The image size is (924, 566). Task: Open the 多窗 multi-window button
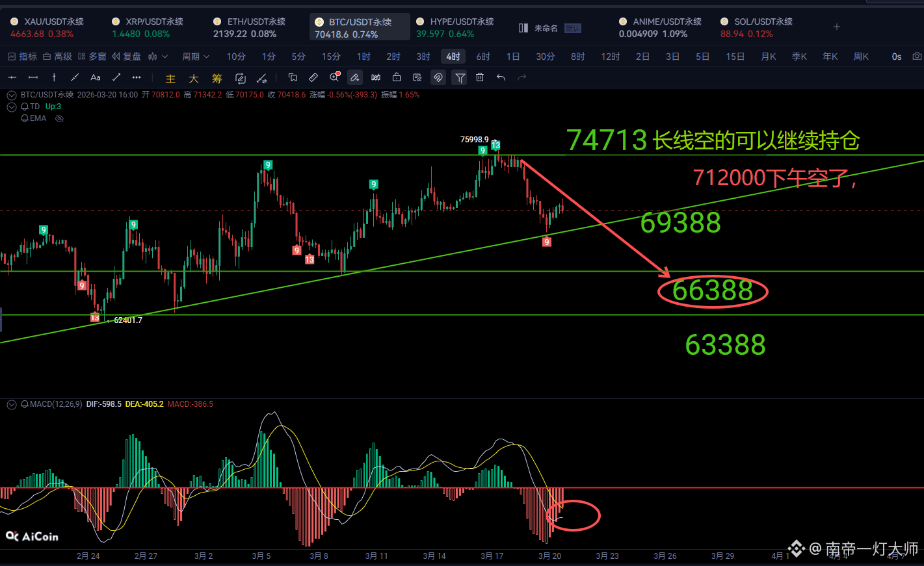(92, 57)
